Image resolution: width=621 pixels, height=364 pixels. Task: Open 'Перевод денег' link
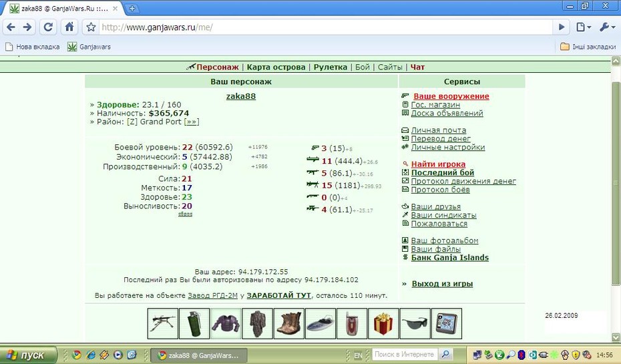441,139
